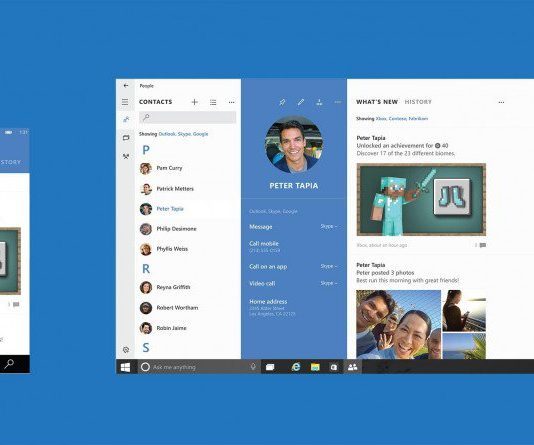Switch to the HISTORY tab
This screenshot has height=445, width=534.
click(418, 102)
